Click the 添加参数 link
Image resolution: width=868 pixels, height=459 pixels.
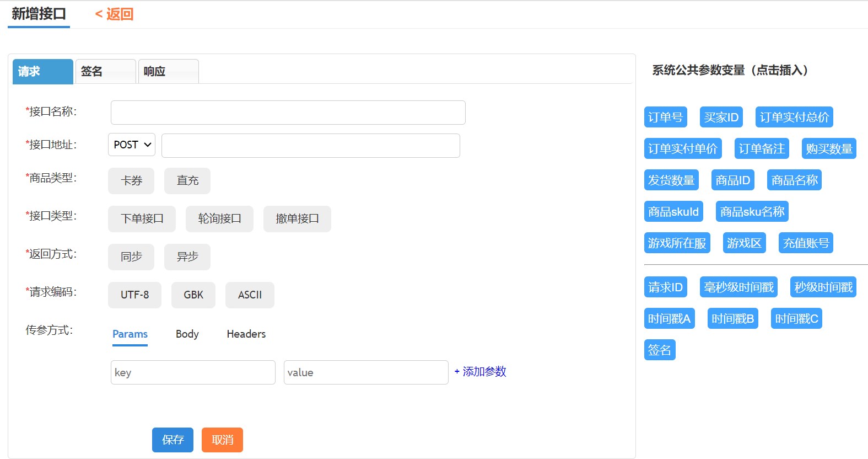(x=480, y=372)
